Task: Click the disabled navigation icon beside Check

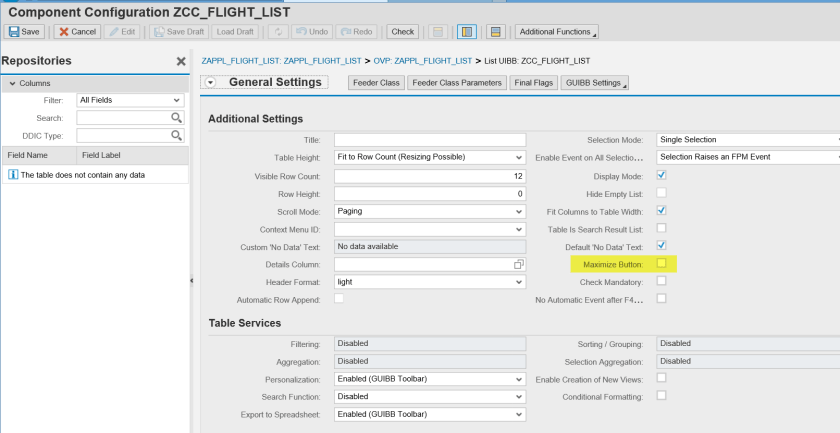Action: point(437,32)
